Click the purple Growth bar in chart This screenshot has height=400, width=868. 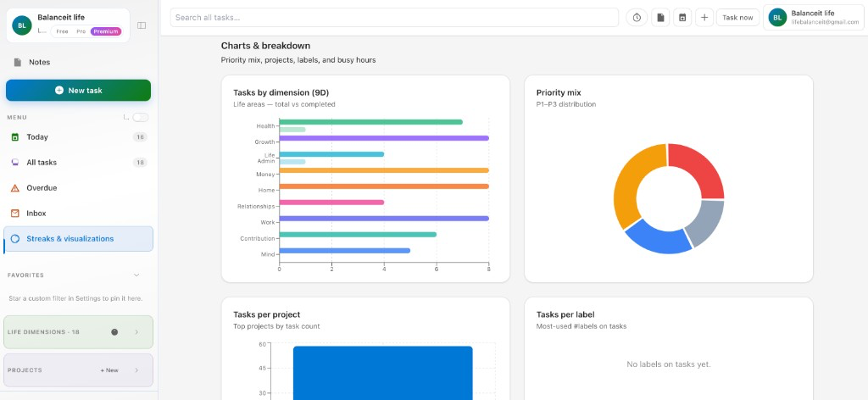pos(384,138)
